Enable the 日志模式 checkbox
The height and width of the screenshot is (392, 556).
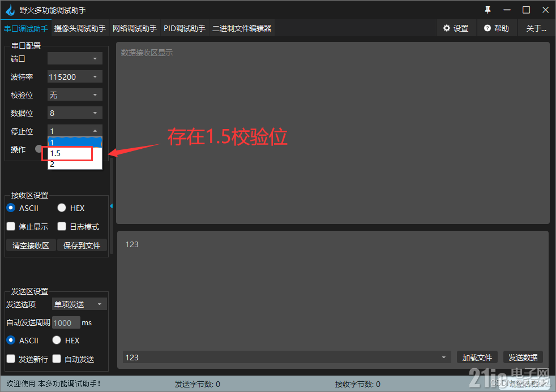62,226
